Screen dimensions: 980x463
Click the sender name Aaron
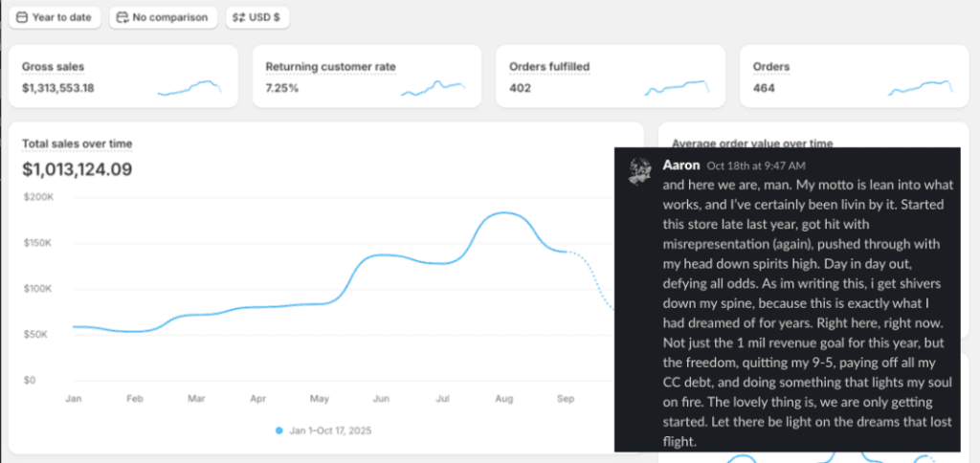coord(680,165)
